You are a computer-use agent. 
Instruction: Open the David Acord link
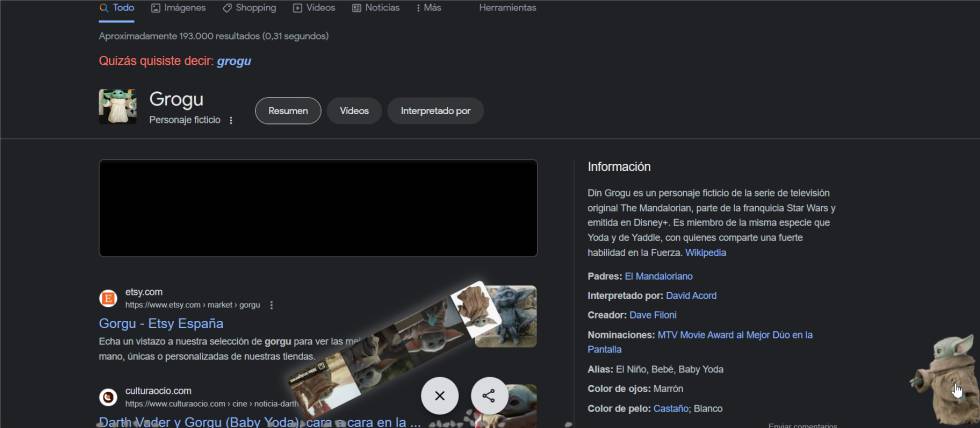point(691,296)
